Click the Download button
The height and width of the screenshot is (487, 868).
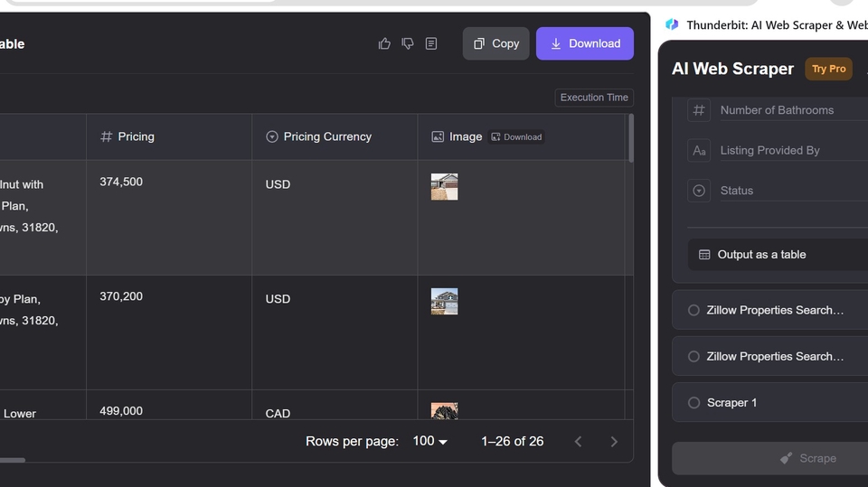tap(584, 43)
